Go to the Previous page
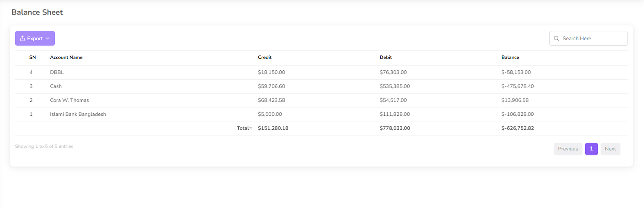 pos(568,149)
